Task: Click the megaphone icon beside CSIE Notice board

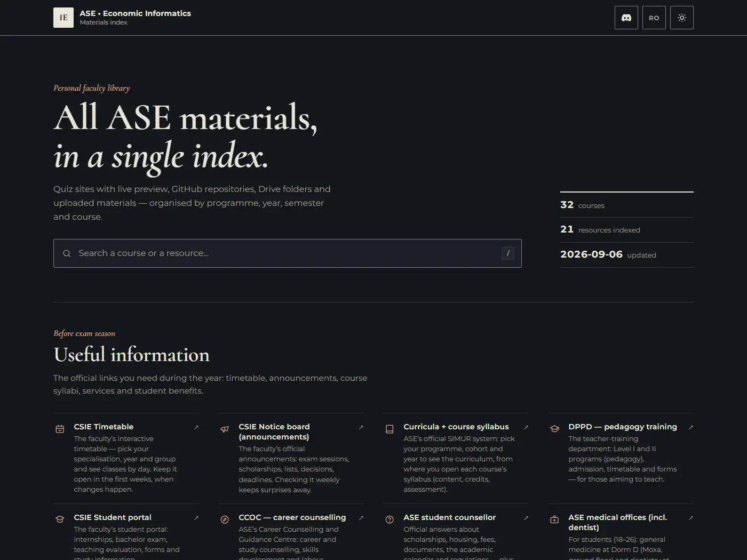Action: tap(225, 429)
